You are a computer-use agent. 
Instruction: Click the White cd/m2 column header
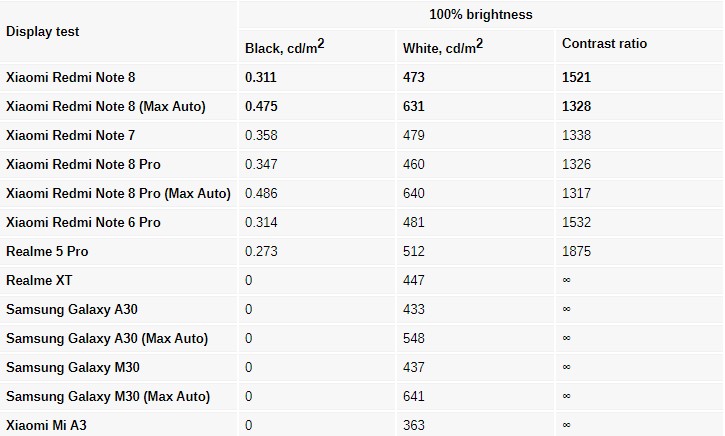443,46
